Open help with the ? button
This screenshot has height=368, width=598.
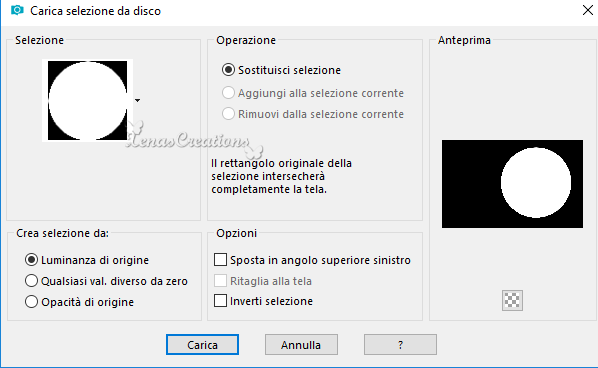400,345
